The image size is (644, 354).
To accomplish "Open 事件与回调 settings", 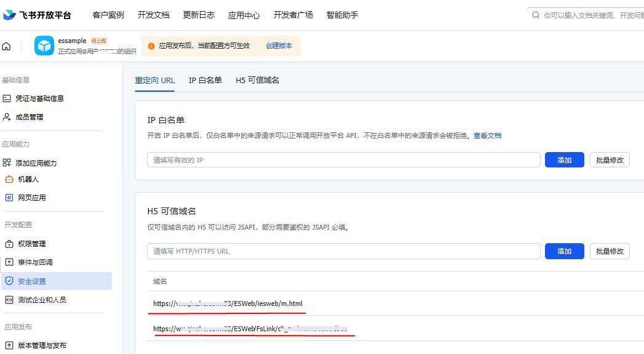I will 35,262.
